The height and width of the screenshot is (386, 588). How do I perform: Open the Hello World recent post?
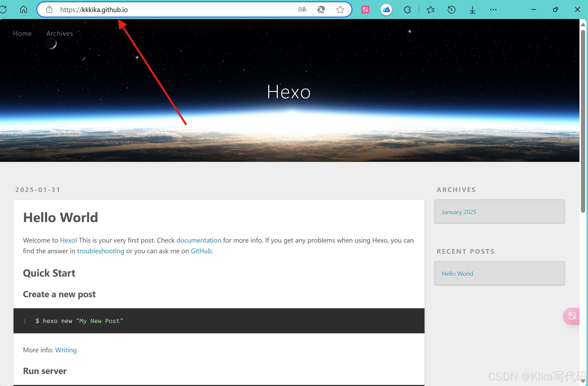tap(457, 274)
